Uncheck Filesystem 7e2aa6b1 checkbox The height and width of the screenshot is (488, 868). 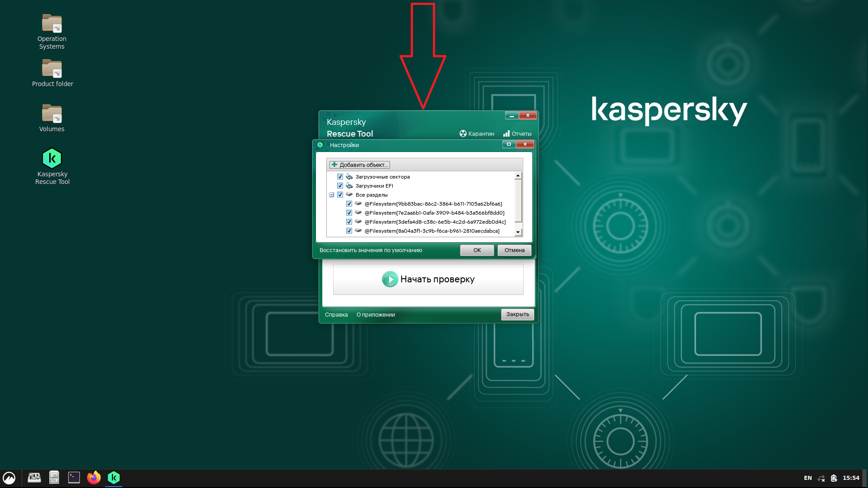pyautogui.click(x=349, y=213)
